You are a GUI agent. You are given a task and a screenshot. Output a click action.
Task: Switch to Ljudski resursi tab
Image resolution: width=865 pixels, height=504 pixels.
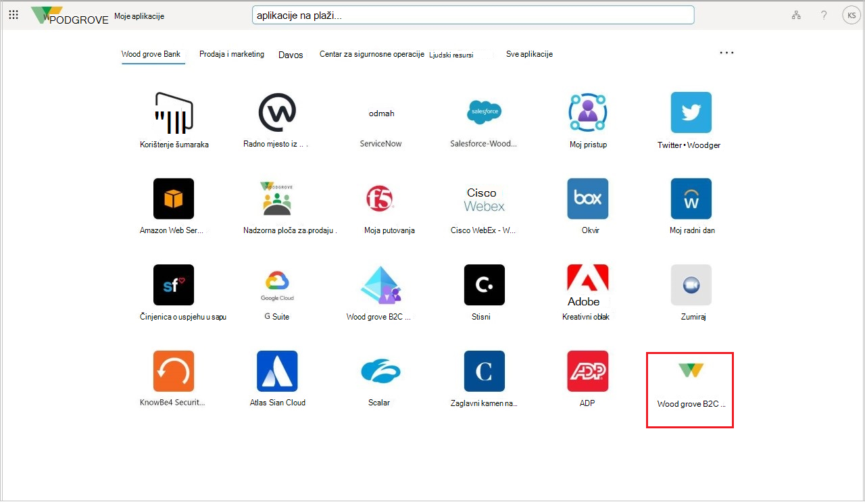(451, 55)
